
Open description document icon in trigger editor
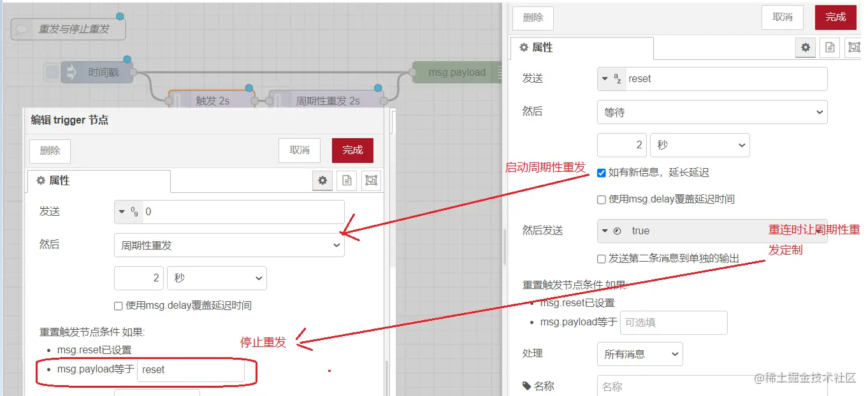tap(346, 181)
